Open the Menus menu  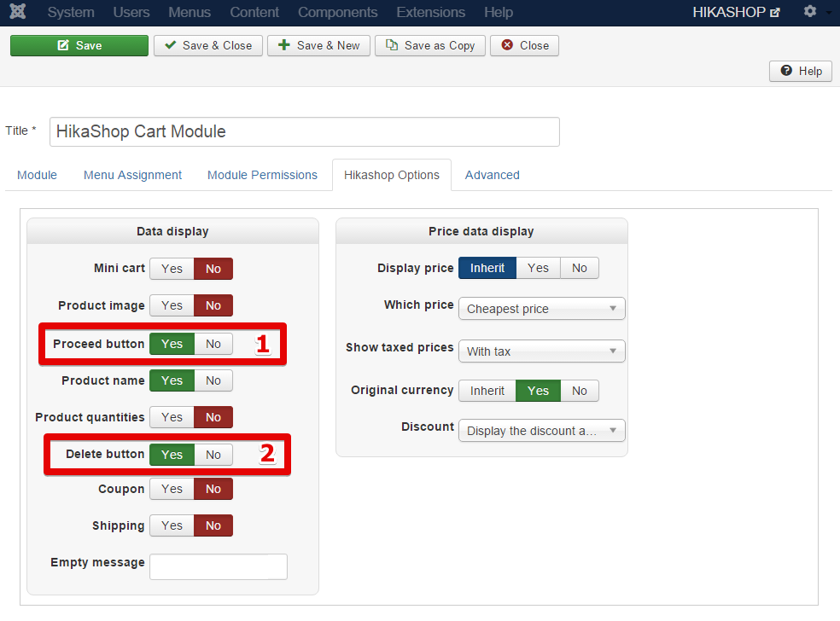point(190,12)
